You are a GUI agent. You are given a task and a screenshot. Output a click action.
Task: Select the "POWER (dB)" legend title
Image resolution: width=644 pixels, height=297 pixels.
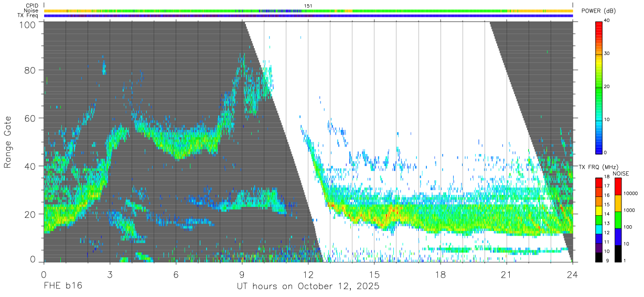click(x=599, y=11)
